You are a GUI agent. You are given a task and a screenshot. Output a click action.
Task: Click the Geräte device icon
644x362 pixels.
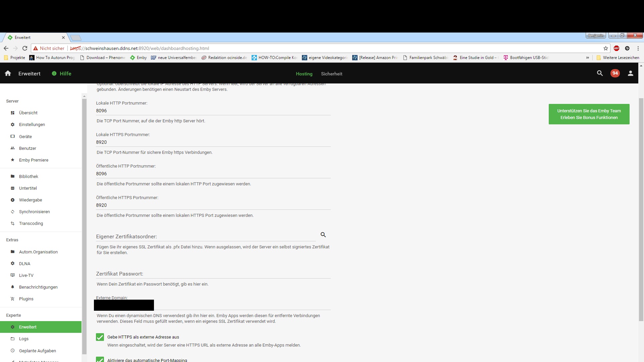[x=12, y=136]
